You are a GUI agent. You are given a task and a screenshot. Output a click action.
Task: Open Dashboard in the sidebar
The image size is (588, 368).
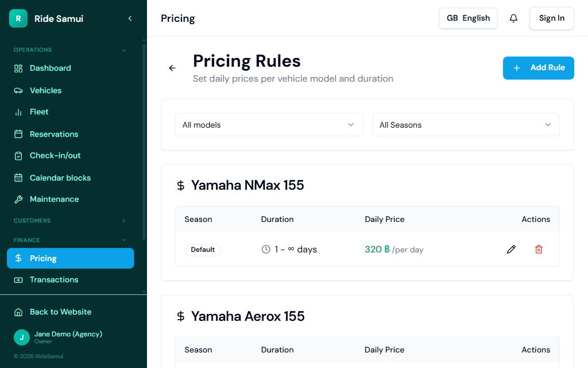pos(71,68)
